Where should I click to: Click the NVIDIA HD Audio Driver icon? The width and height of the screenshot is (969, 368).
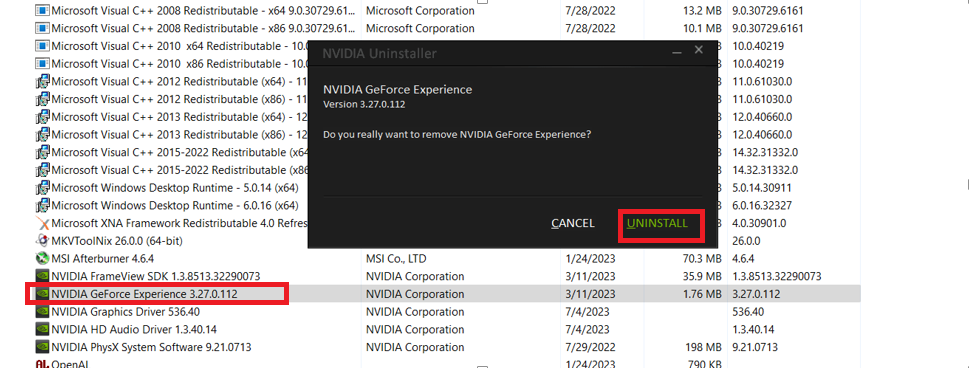(x=43, y=329)
